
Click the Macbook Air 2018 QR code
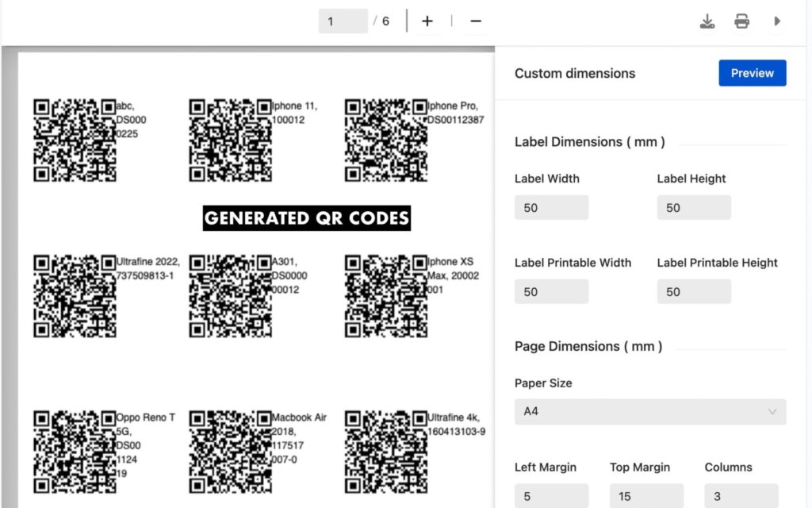tap(230, 452)
